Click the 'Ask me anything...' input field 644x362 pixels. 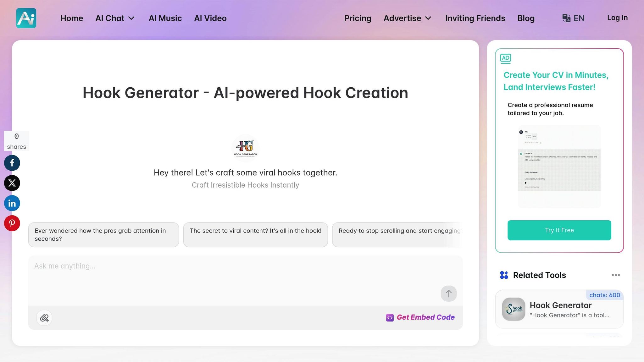[x=245, y=280]
